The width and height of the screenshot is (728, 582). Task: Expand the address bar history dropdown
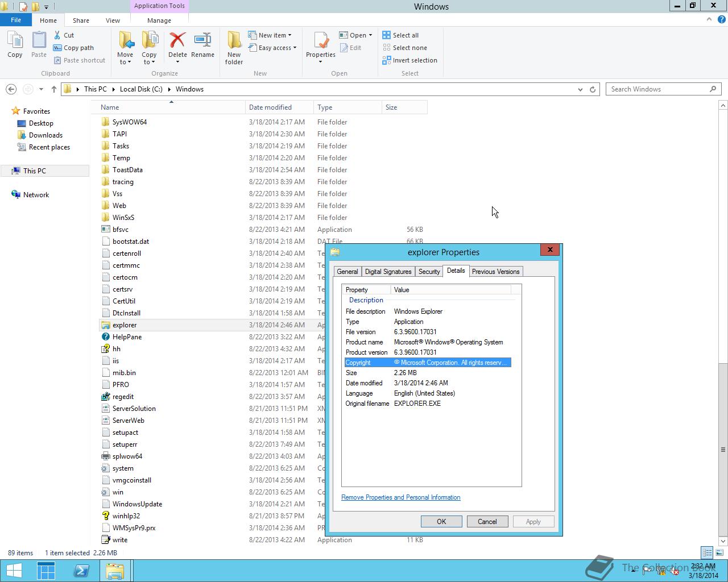pyautogui.click(x=580, y=89)
